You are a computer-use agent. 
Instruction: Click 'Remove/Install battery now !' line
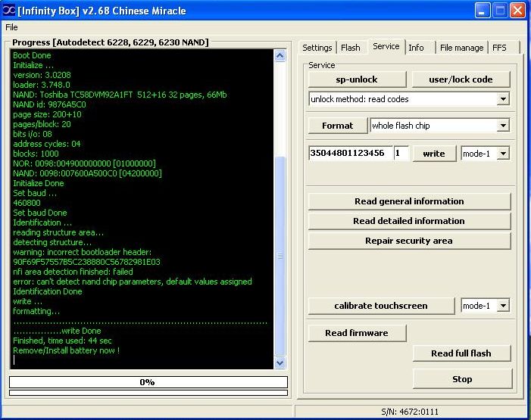click(x=67, y=350)
